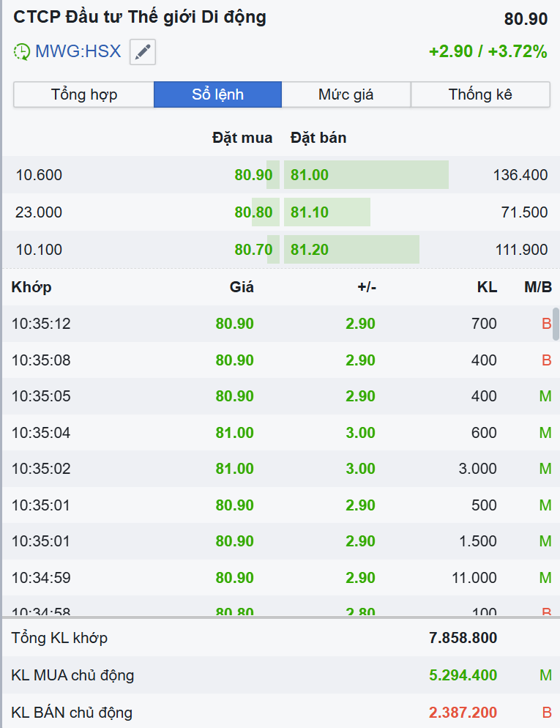Click the M/B column header

538,287
